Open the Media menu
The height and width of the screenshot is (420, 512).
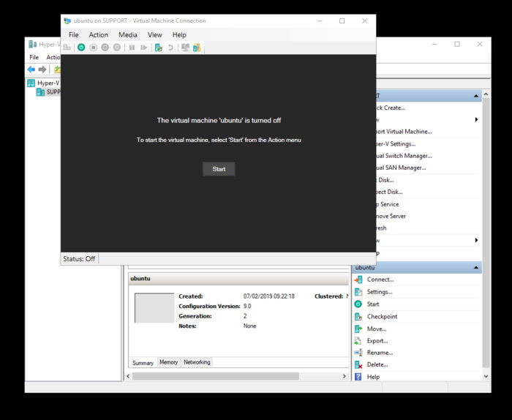click(x=128, y=34)
